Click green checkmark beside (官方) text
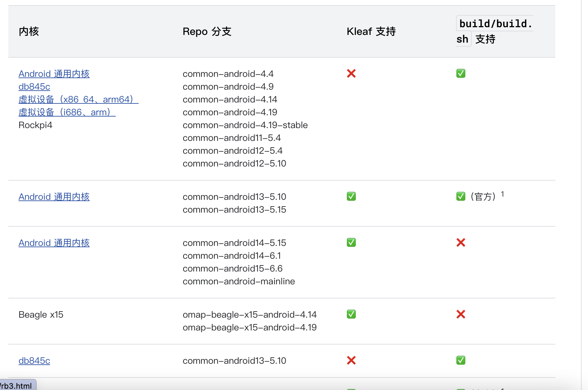The width and height of the screenshot is (588, 390). 461,197
